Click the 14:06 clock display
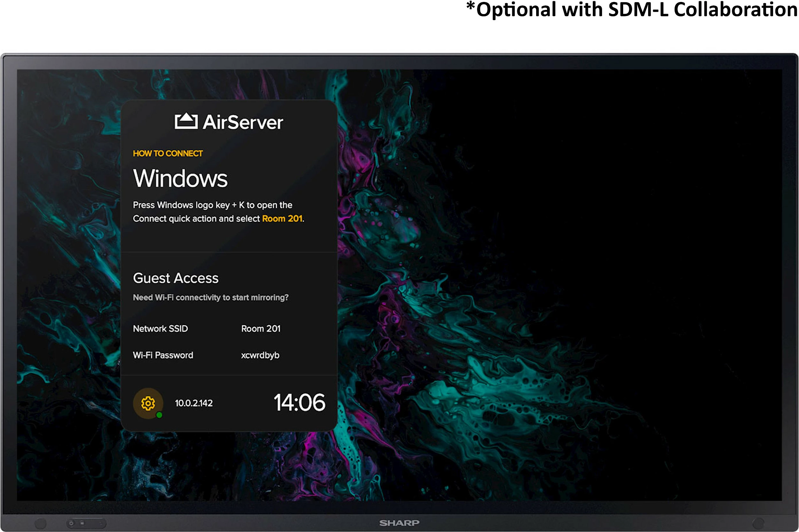This screenshot has width=799, height=532. 299,403
